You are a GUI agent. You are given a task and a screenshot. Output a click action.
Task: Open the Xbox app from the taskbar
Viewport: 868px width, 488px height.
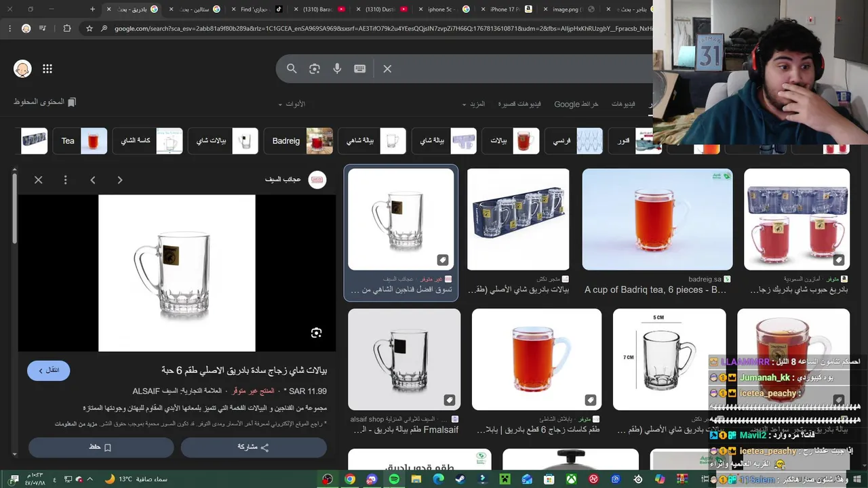(572, 479)
